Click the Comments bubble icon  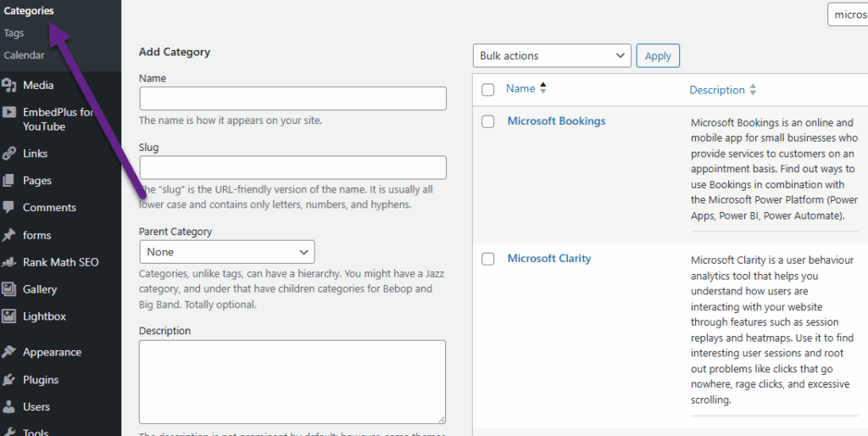pos(9,208)
